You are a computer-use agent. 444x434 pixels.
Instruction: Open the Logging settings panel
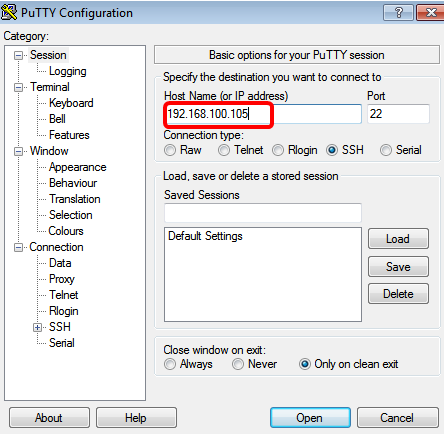tap(68, 71)
